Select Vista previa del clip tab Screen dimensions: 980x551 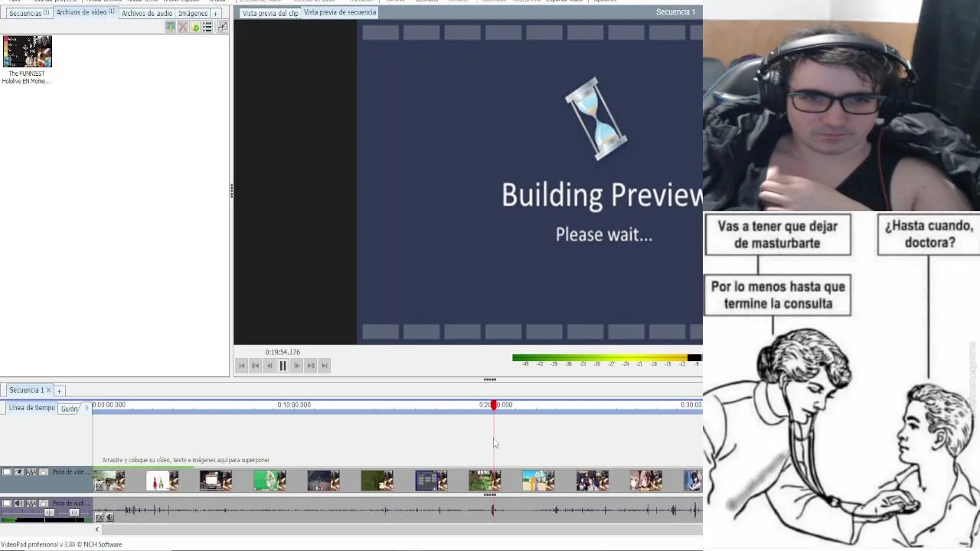269,13
